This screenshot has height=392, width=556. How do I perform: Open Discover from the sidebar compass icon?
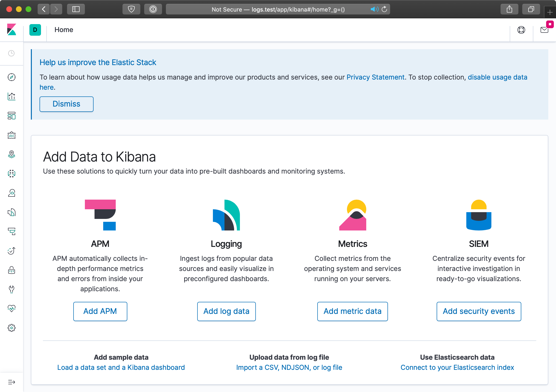coord(11,77)
